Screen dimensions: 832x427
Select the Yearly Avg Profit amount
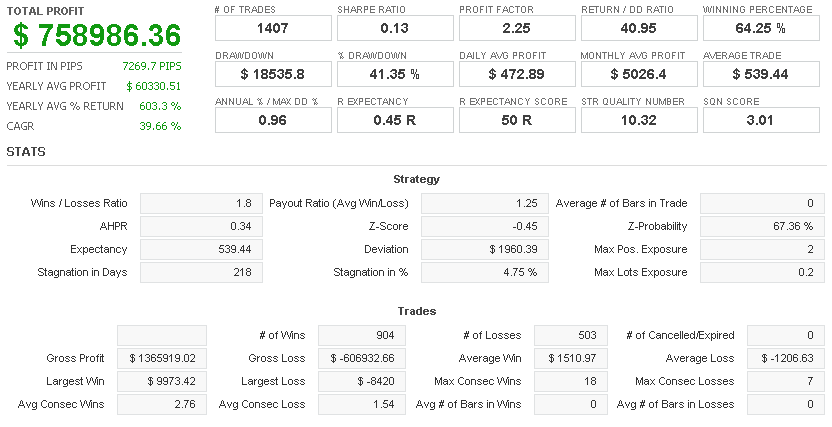click(153, 86)
